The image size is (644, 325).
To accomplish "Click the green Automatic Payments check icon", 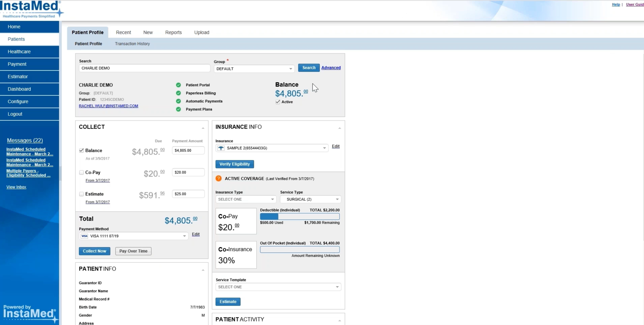I will coord(178,101).
